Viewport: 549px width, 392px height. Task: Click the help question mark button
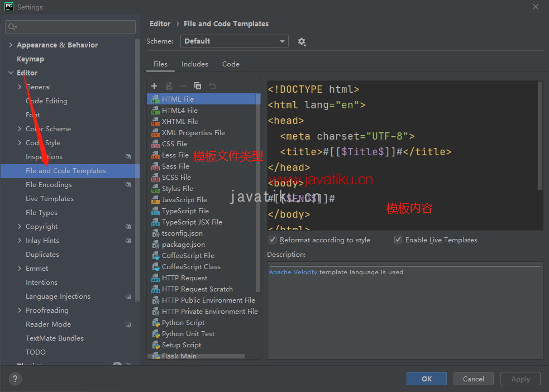[x=15, y=379]
